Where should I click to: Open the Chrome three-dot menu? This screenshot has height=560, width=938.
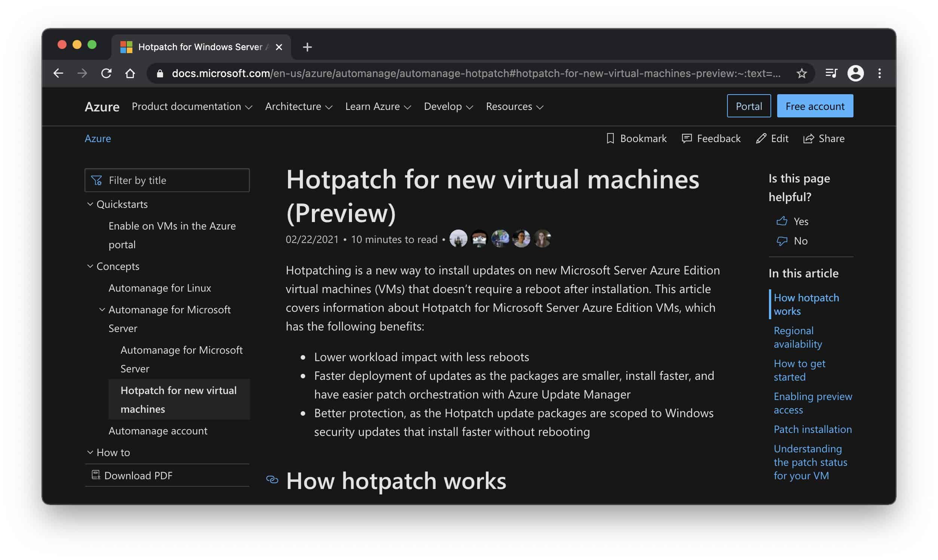[x=880, y=73]
